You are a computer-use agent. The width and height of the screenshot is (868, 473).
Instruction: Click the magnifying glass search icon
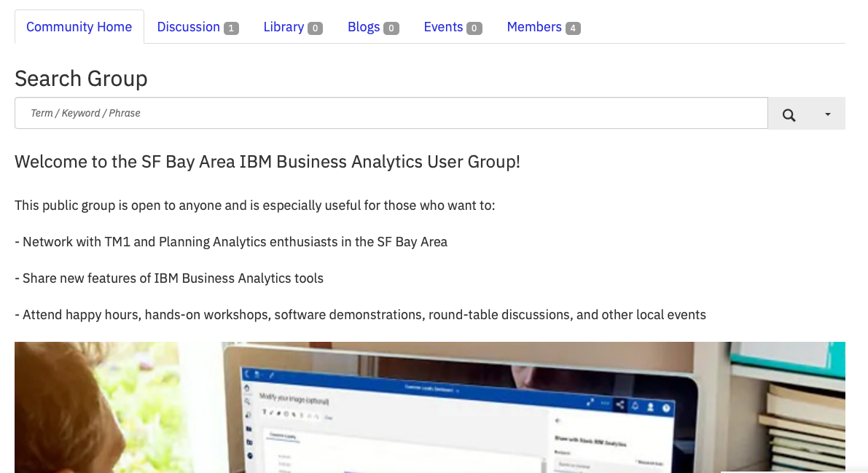coord(789,114)
